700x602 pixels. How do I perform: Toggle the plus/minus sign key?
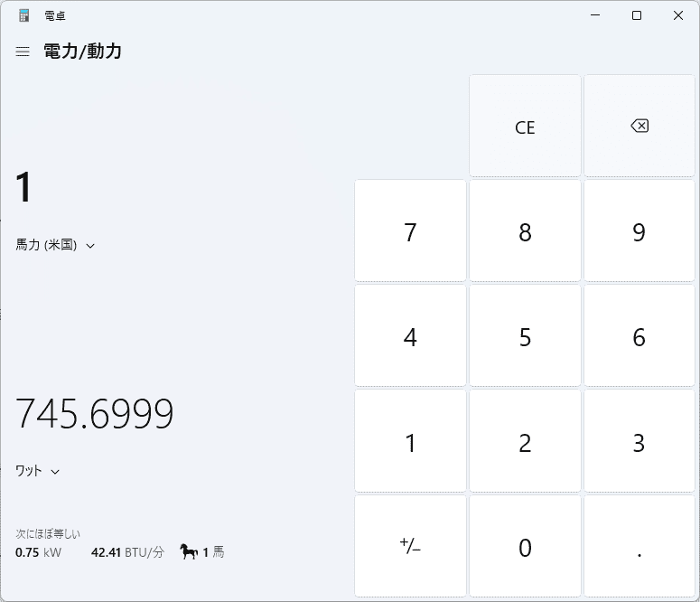pos(410,547)
